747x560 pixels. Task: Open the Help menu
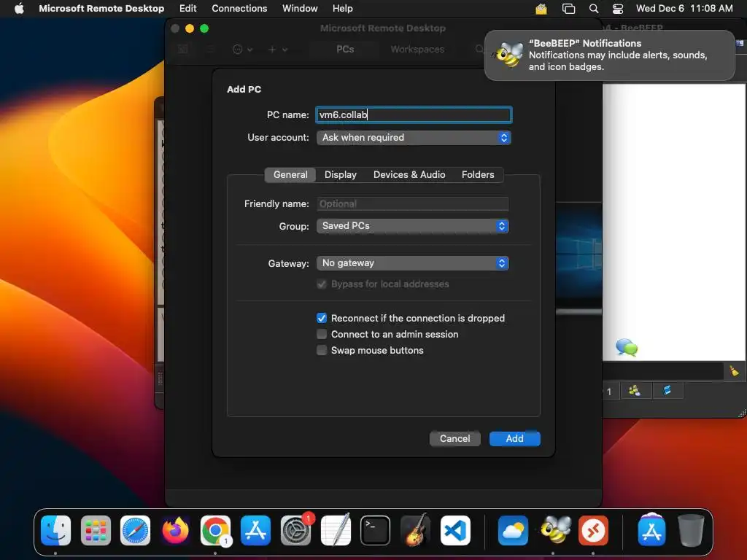(343, 8)
